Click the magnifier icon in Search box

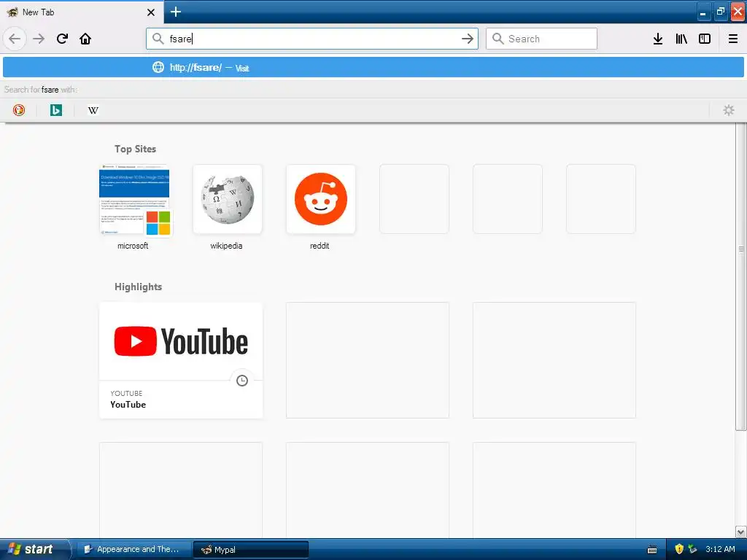(498, 39)
